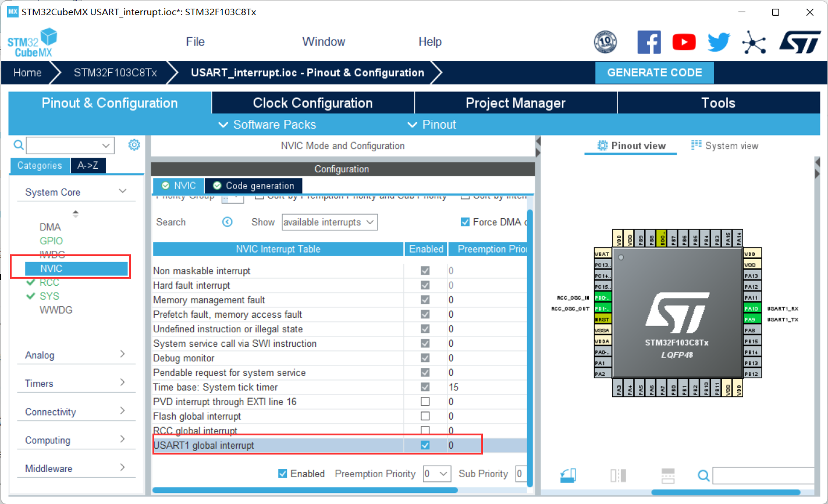Switch to Clock Configuration tab
Screen dimensions: 828x504
pyautogui.click(x=313, y=103)
